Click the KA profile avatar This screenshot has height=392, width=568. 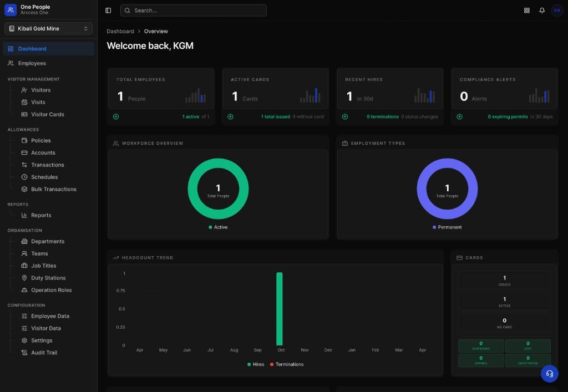coord(557,10)
